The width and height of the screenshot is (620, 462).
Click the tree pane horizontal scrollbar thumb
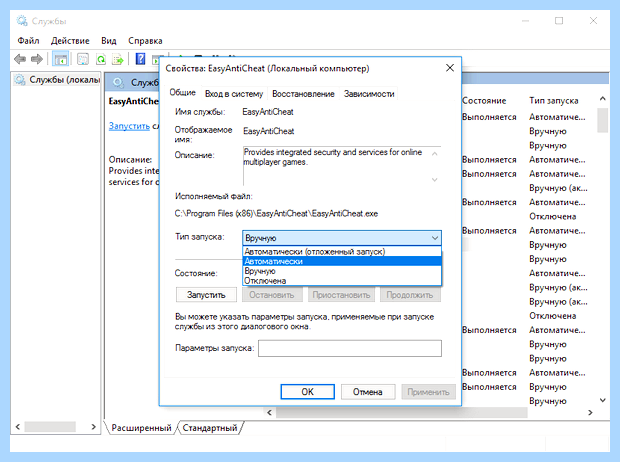tap(50, 427)
